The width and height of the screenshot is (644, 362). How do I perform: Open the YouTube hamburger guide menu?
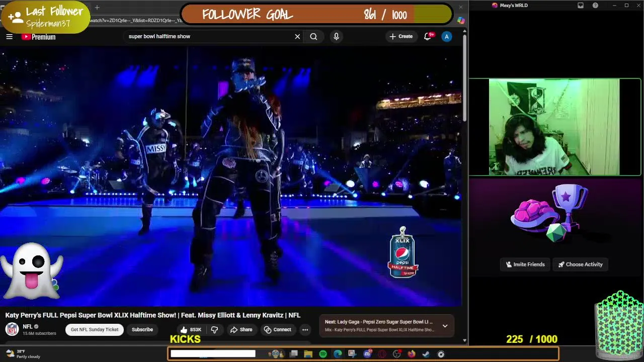(9, 36)
